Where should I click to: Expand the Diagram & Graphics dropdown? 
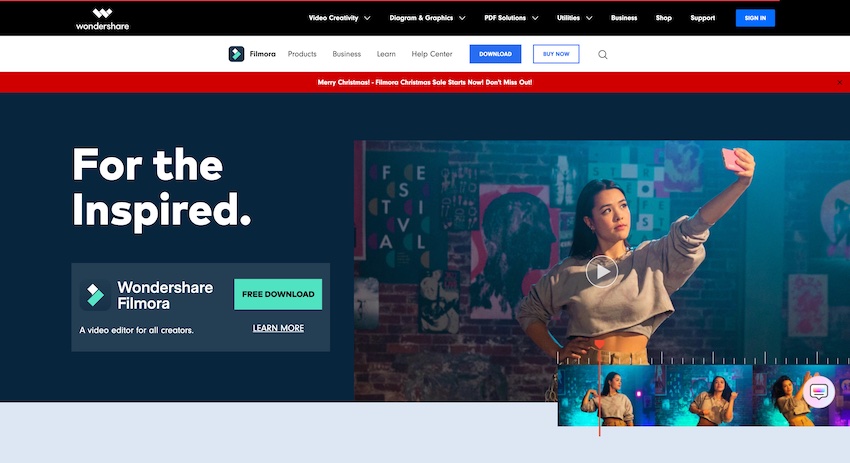427,18
